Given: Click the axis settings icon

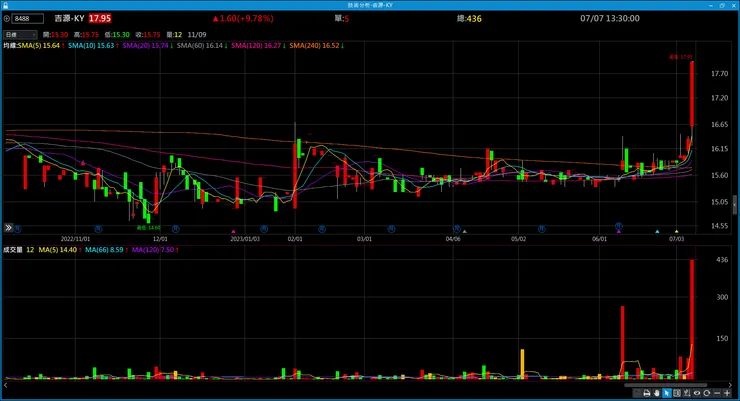Looking at the screenshot, I should [x=687, y=393].
